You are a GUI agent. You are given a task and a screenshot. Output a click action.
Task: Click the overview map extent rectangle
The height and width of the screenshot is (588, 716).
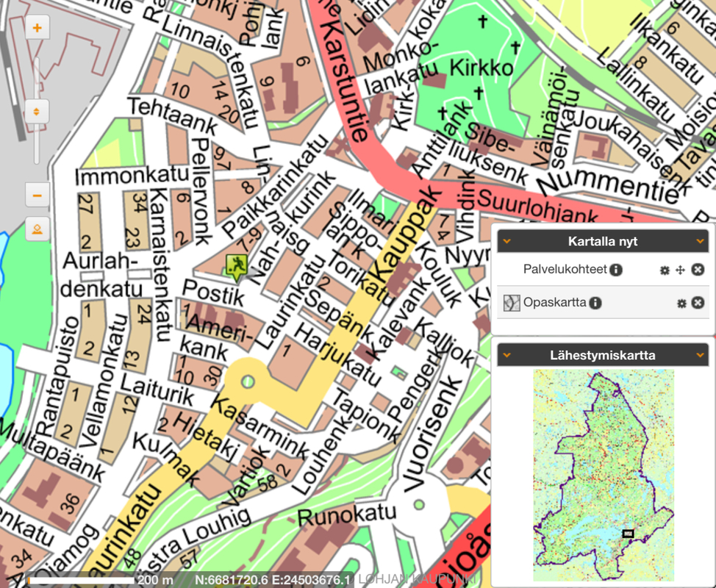627,534
